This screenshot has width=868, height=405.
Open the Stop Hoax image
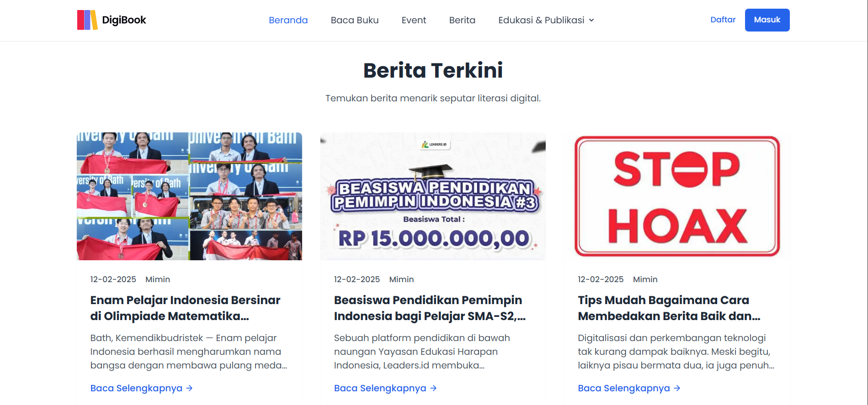[x=677, y=196]
